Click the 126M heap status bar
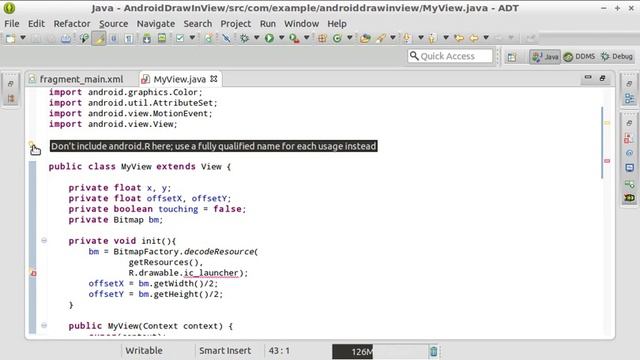Image resolution: width=640 pixels, height=360 pixels. pos(380,351)
